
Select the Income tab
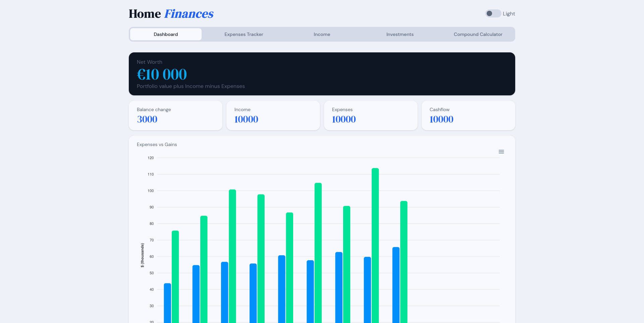322,34
